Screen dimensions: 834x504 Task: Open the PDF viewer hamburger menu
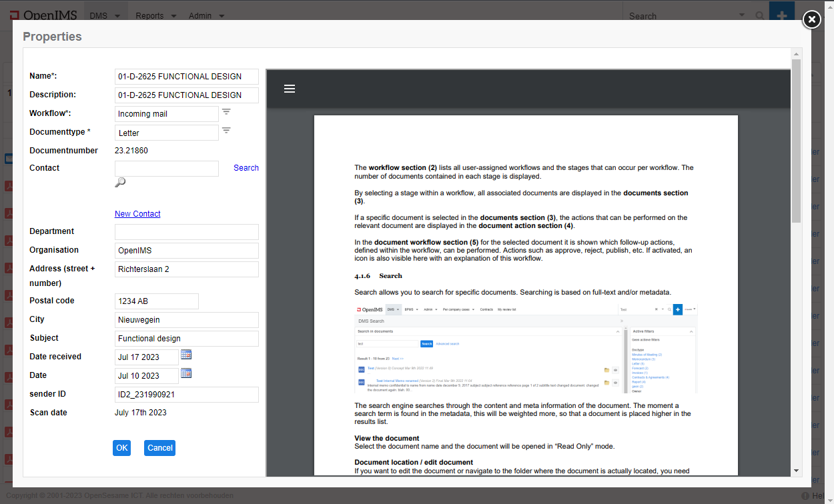pos(290,89)
